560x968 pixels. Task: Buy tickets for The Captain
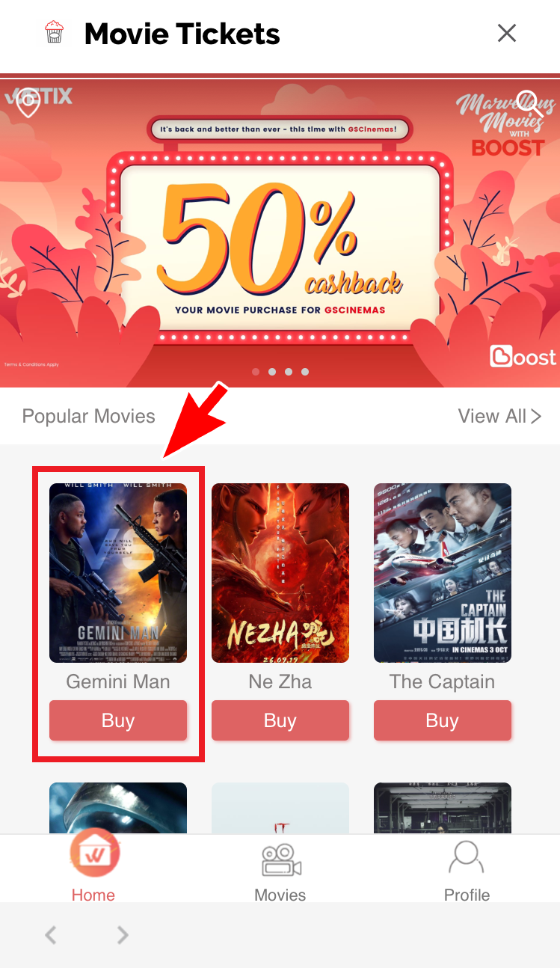443,720
